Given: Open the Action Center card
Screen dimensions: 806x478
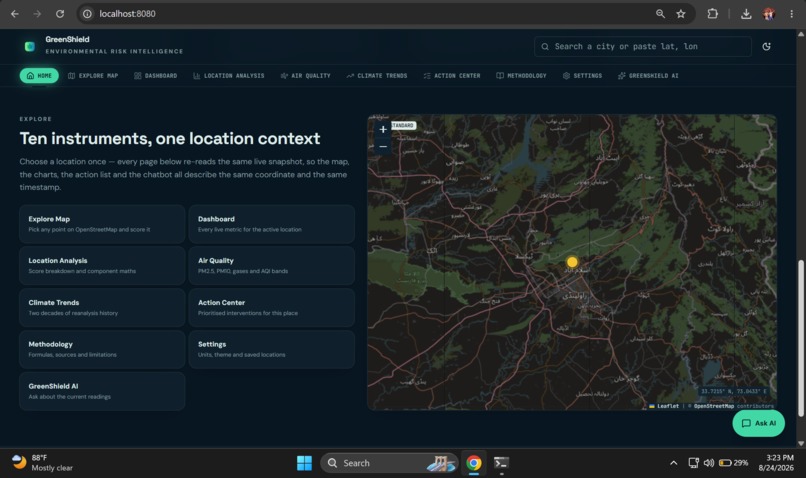Looking at the screenshot, I should [x=271, y=307].
